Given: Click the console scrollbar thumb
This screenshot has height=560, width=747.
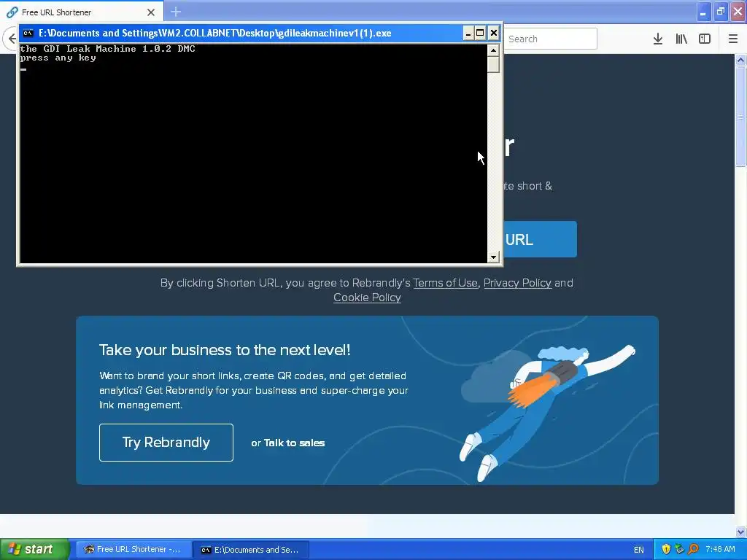Looking at the screenshot, I should (x=493, y=64).
